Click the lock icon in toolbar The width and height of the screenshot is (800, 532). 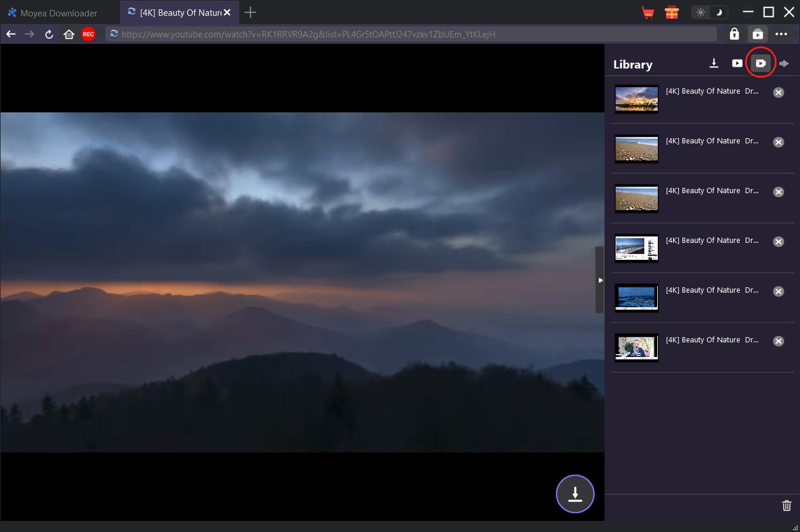[734, 35]
